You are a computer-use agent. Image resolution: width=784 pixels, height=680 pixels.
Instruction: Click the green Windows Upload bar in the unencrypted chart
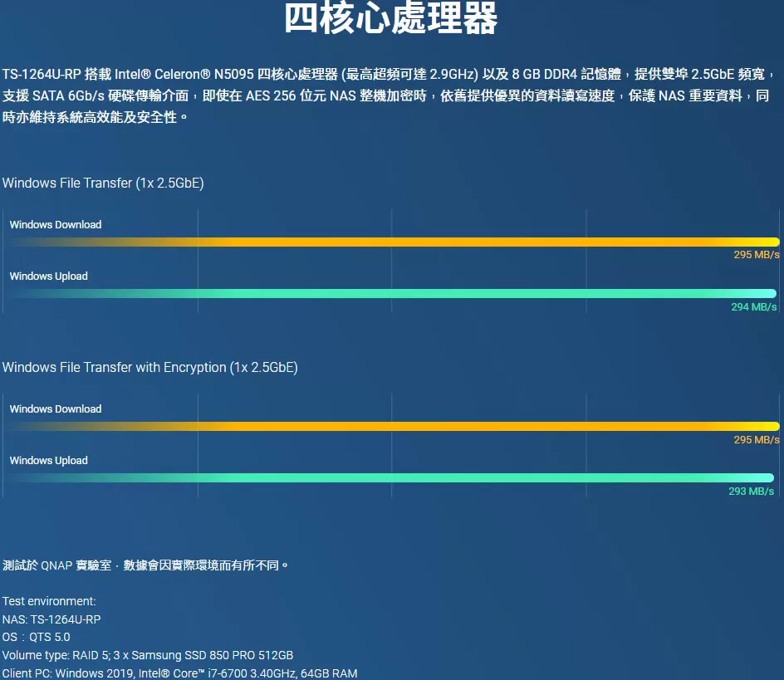391,293
